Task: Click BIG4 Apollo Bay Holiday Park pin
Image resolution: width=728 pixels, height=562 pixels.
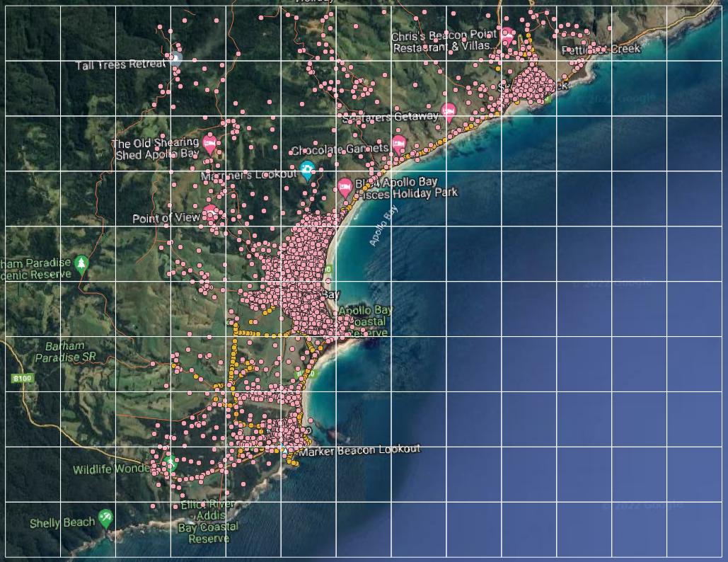Action: tap(345, 188)
